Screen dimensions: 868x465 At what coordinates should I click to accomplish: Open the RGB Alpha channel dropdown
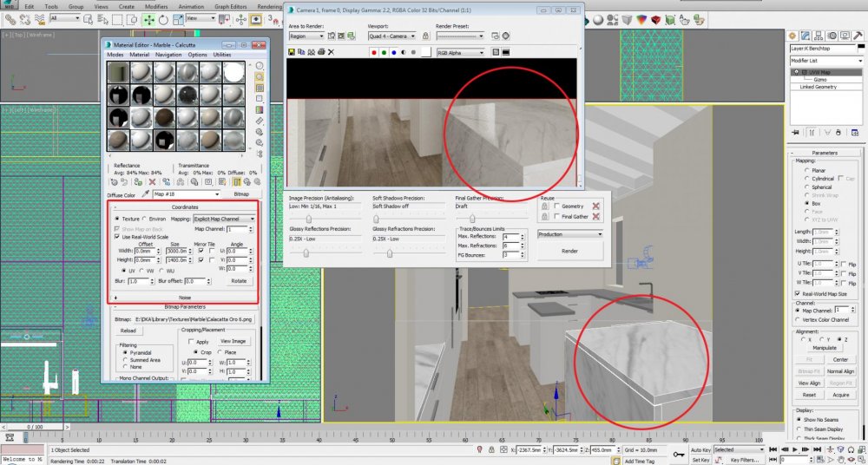click(x=459, y=52)
